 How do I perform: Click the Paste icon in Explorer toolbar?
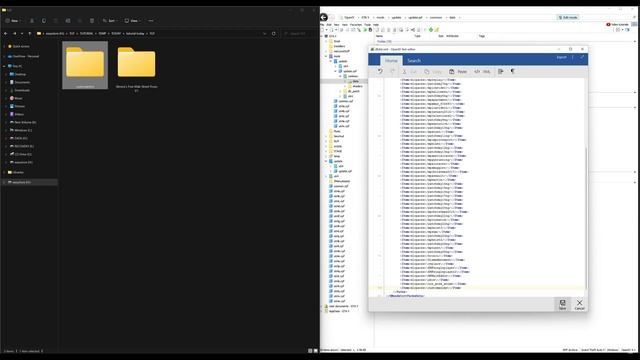[x=56, y=20]
